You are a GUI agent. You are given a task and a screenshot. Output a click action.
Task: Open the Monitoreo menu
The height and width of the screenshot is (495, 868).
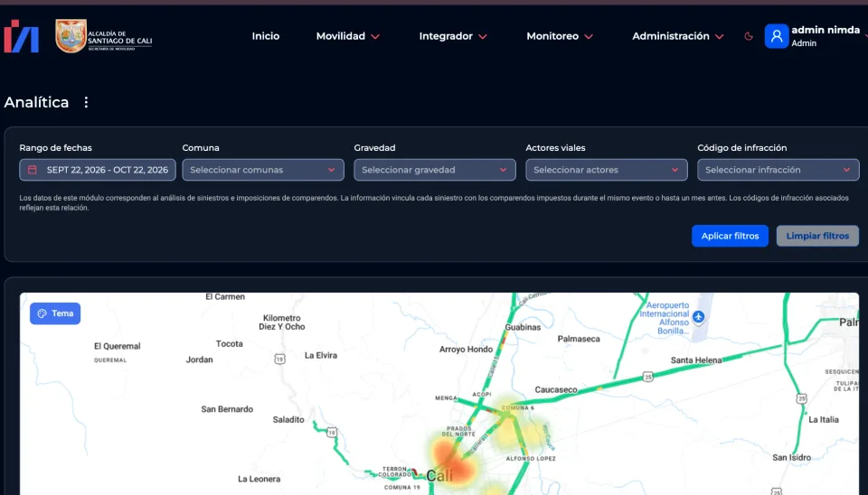560,36
